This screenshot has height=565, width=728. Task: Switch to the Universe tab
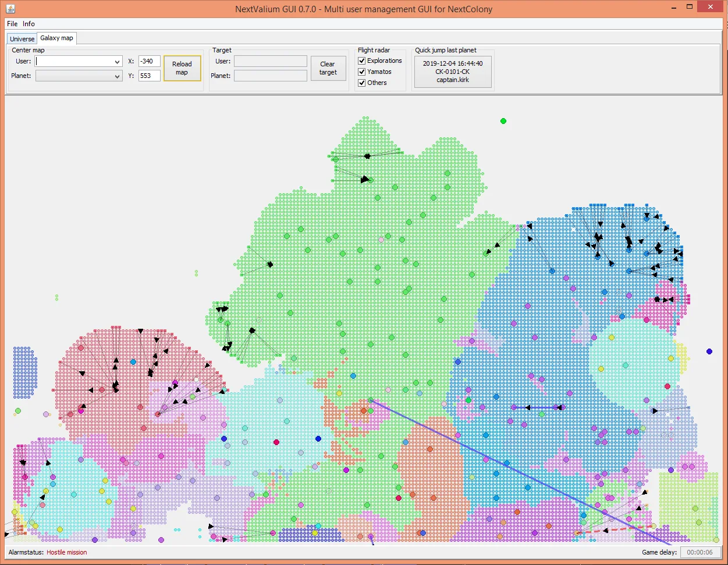[x=22, y=39]
